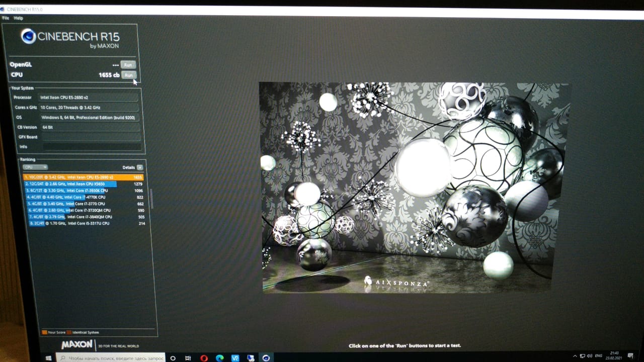
Task: Select the Cores x GHz value field
Action: [x=89, y=108]
